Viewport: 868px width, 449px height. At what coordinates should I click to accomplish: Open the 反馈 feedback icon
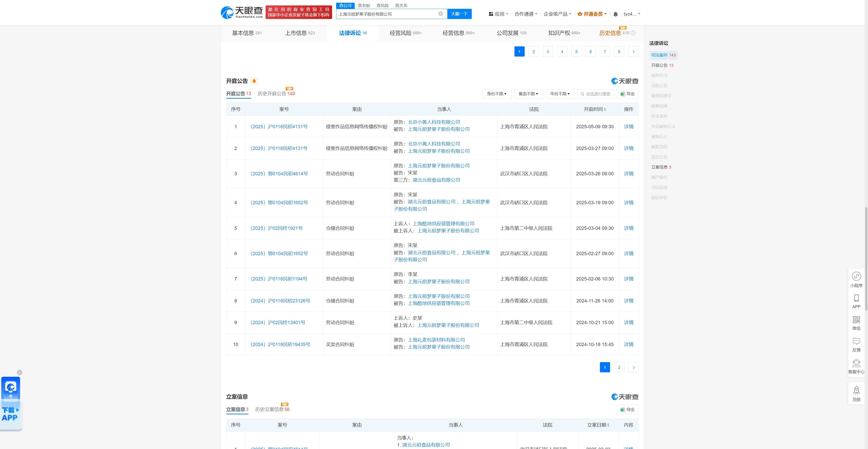(856, 341)
